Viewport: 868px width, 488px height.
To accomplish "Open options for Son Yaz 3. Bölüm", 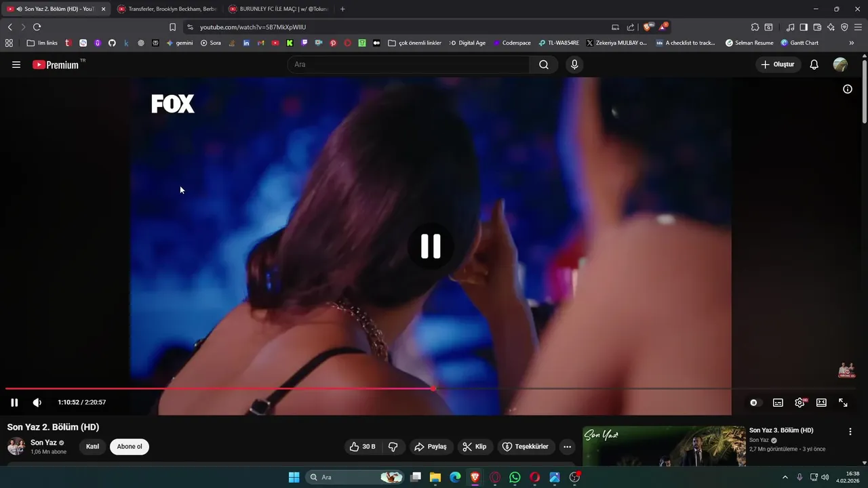I will pos(850,432).
